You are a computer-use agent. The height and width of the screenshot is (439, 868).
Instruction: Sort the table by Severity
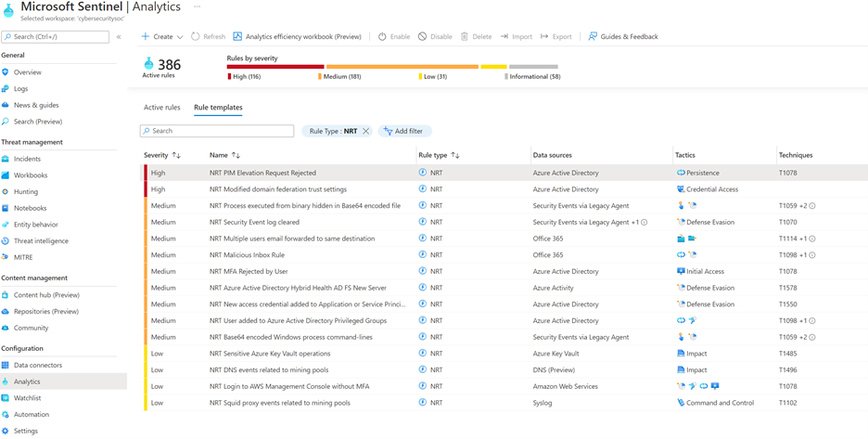click(x=162, y=155)
